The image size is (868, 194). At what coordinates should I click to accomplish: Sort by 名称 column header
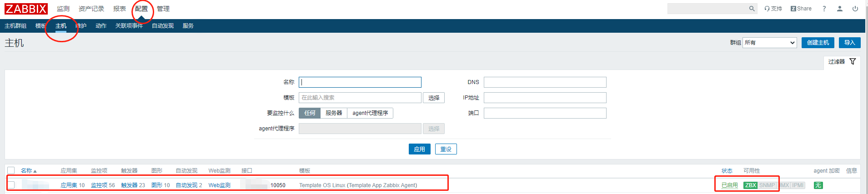(28, 171)
